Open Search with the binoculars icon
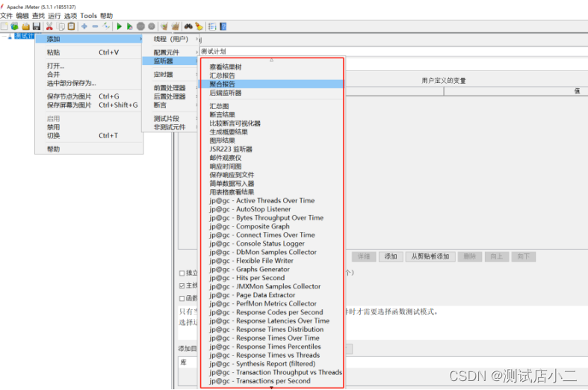This screenshot has width=588, height=390. click(x=188, y=26)
